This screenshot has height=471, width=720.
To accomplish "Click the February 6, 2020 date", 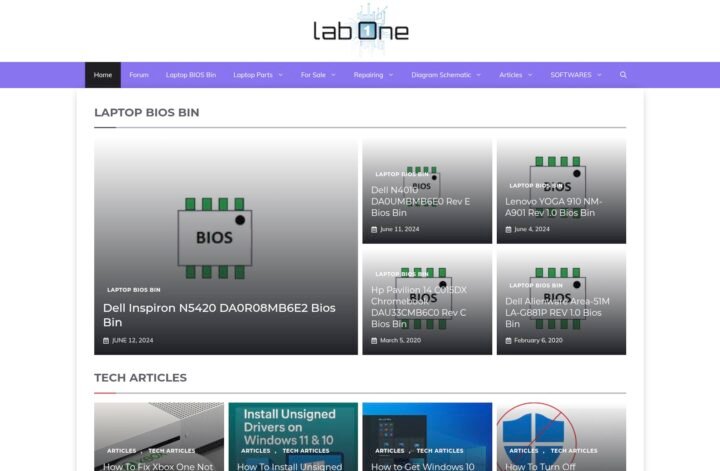I will (x=538, y=341).
